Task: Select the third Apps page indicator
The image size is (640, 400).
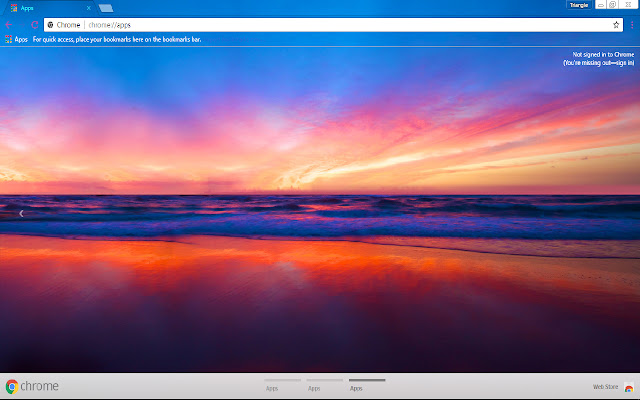Action: click(367, 384)
